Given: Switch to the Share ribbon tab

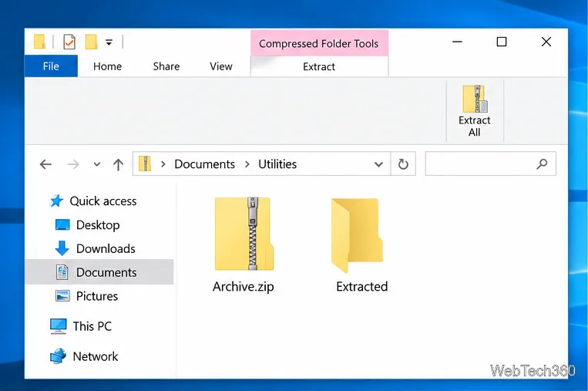Looking at the screenshot, I should 166,66.
